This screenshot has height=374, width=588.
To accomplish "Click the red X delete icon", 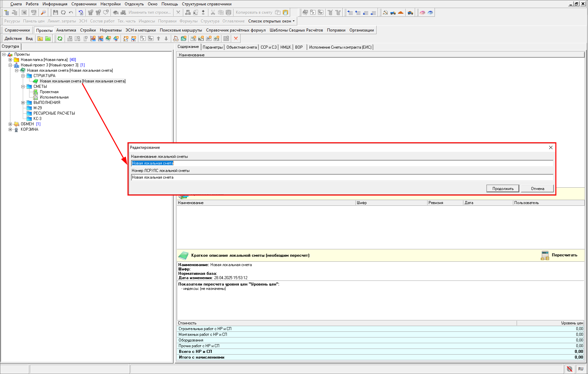I will [236, 39].
